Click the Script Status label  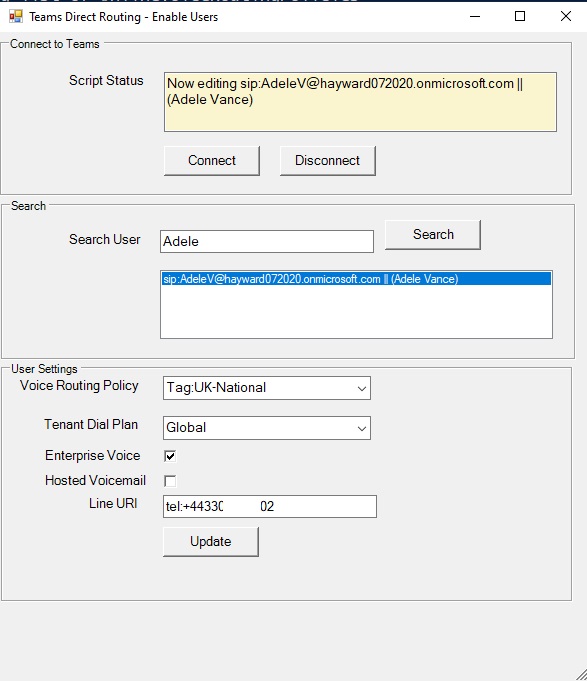106,80
